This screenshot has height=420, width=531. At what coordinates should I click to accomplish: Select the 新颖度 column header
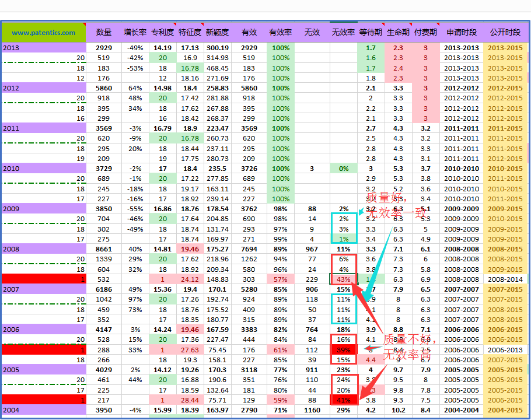pyautogui.click(x=217, y=33)
